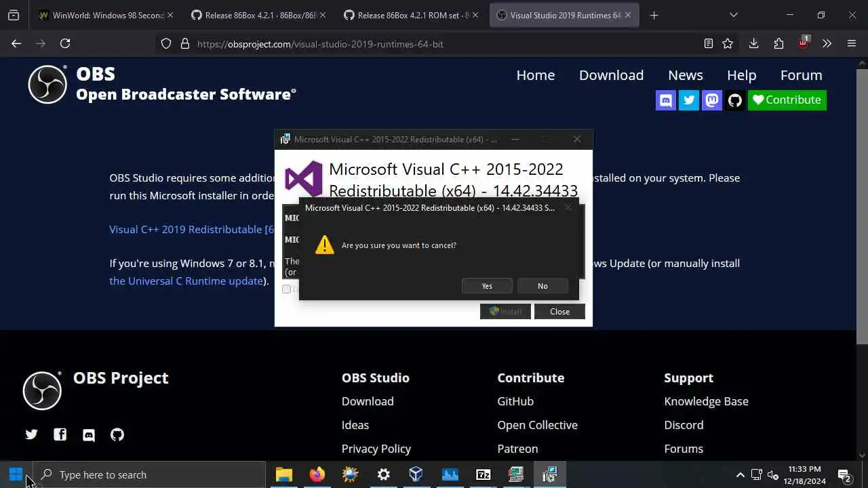The height and width of the screenshot is (488, 868).
Task: Click the greyed Install button in the installer
Action: pyautogui.click(x=505, y=312)
